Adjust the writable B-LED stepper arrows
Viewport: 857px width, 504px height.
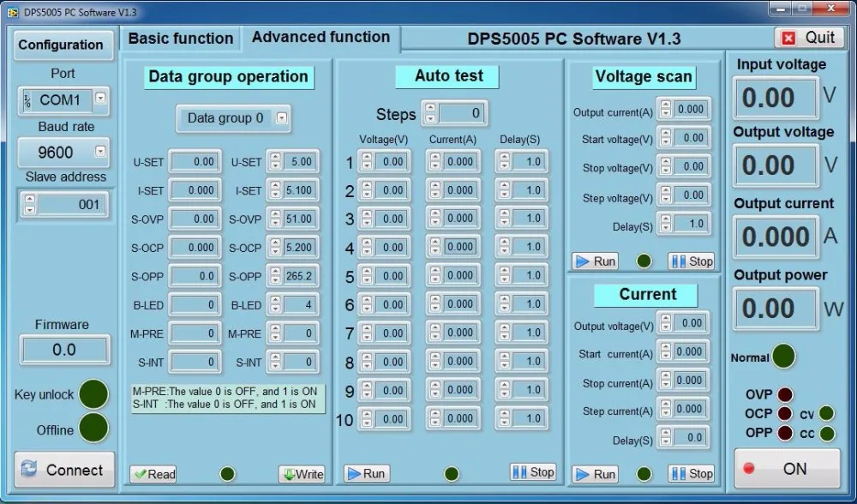pos(275,304)
